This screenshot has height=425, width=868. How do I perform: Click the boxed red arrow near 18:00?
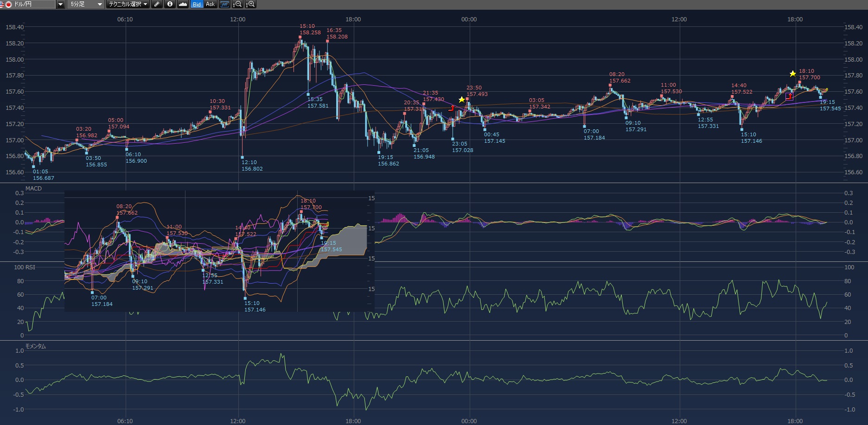789,96
